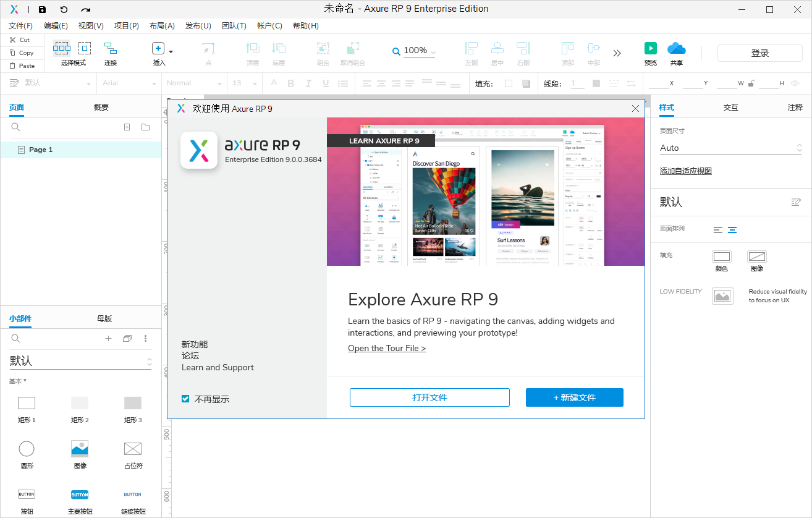Open the 编辑(E) menu

56,26
